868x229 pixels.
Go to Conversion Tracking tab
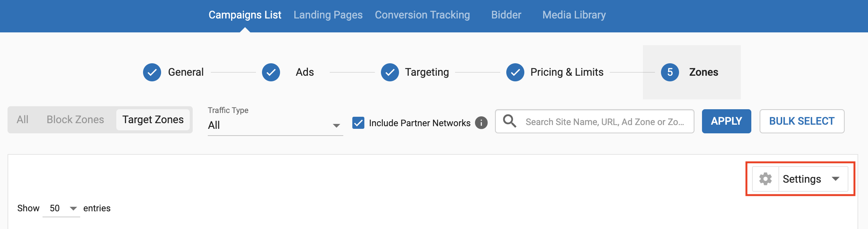[422, 15]
